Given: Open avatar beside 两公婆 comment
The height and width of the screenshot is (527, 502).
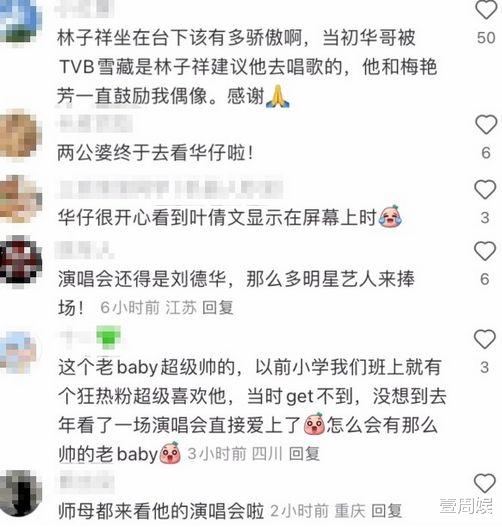Looking at the screenshot, I should coord(19,133).
